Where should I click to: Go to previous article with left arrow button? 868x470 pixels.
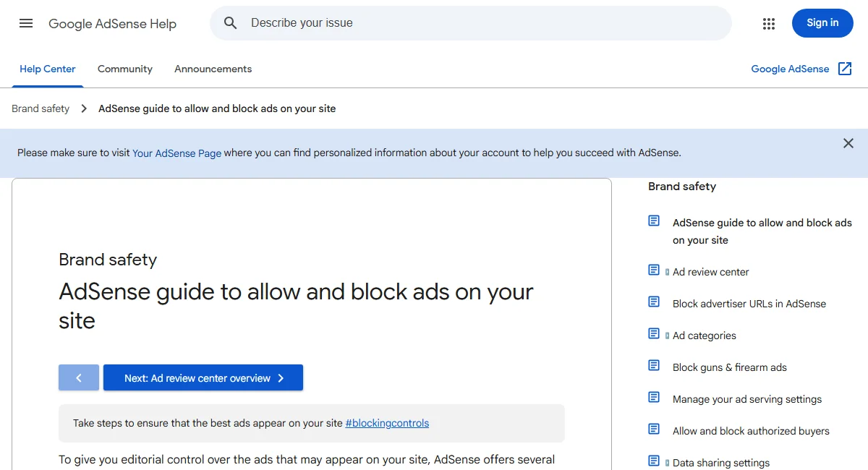click(79, 377)
